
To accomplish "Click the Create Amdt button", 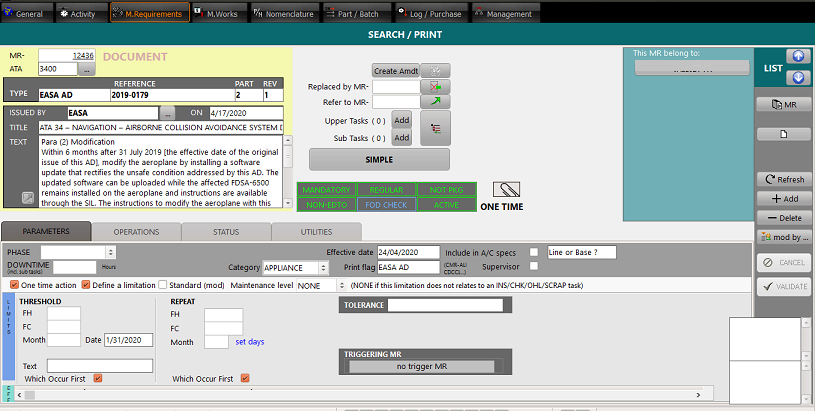I will click(x=396, y=71).
